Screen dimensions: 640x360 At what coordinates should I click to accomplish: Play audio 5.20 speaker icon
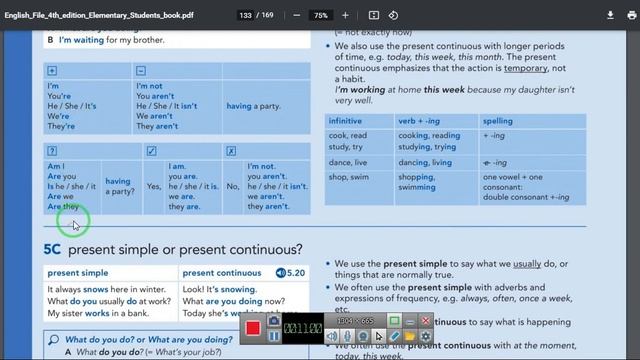(x=280, y=273)
